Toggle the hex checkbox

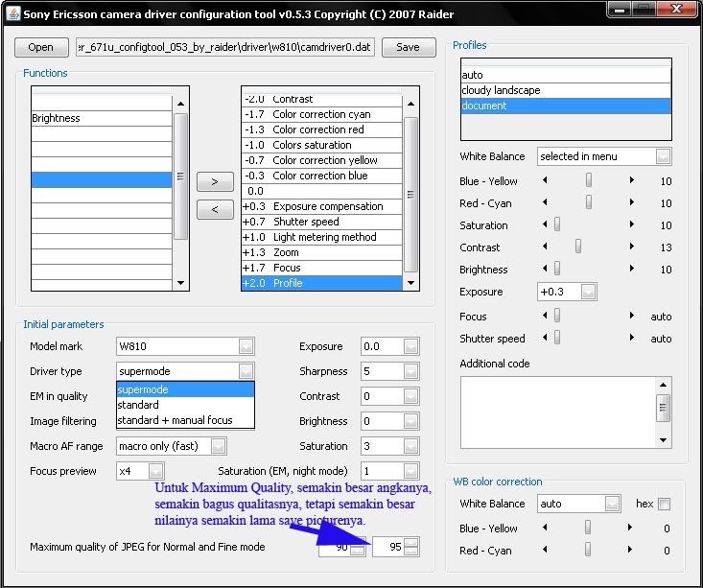coord(664,505)
